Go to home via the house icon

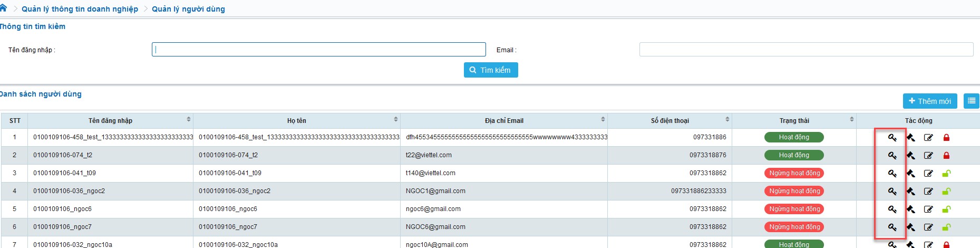(3, 8)
